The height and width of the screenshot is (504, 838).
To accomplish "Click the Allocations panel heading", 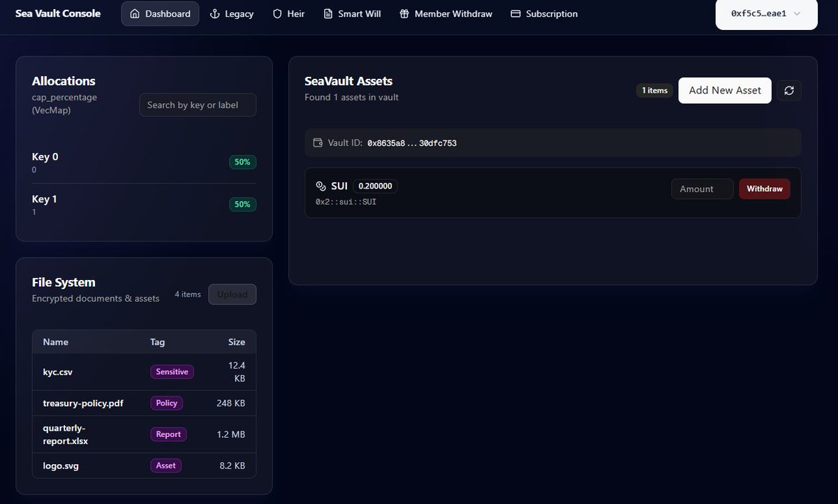I will click(x=64, y=81).
